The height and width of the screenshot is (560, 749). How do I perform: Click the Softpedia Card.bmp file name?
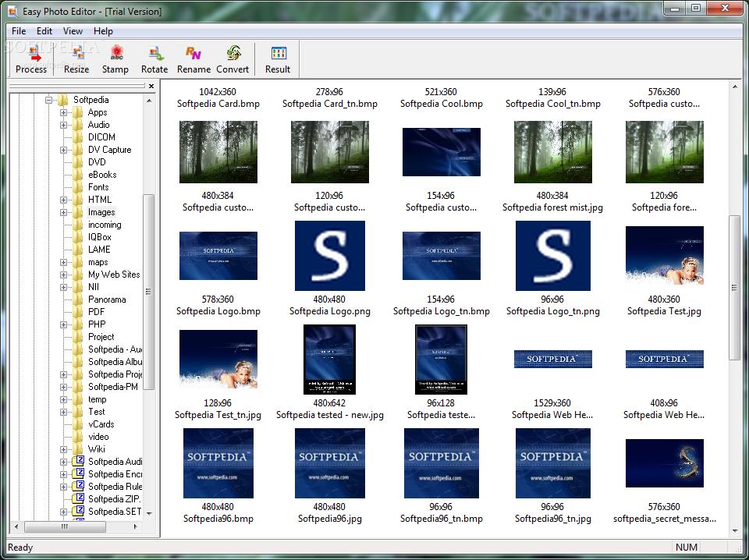(218, 104)
